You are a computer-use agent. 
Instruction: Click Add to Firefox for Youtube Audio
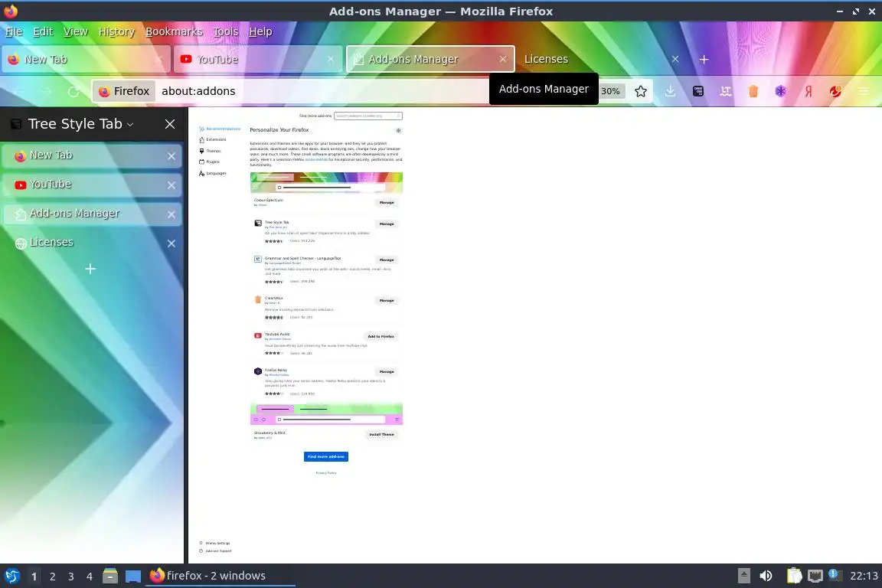click(x=381, y=336)
